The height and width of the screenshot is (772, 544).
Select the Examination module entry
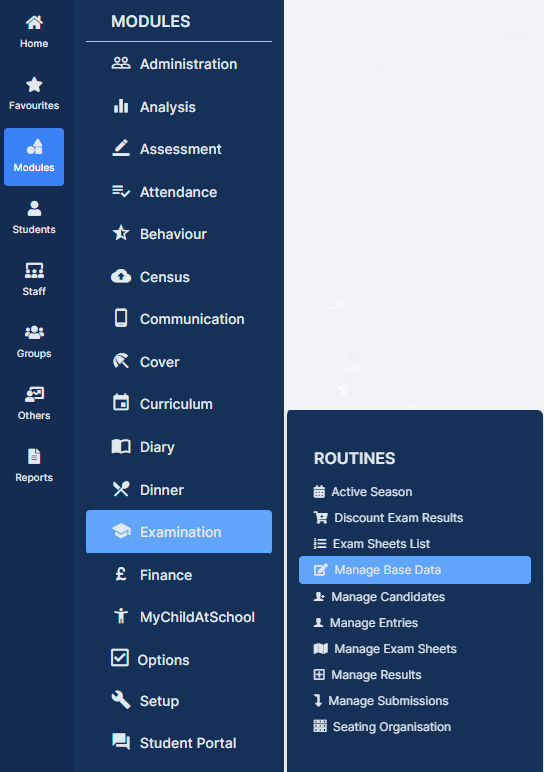(179, 532)
